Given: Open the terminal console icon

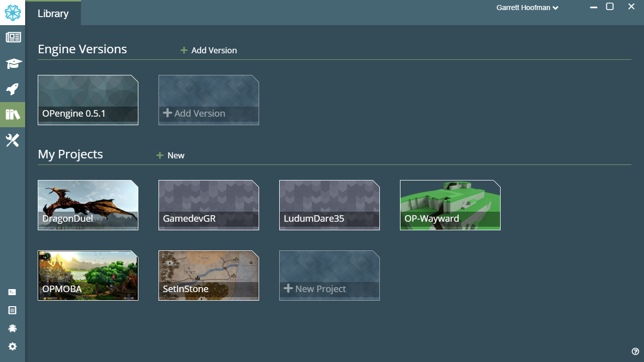Looking at the screenshot, I should (x=13, y=292).
